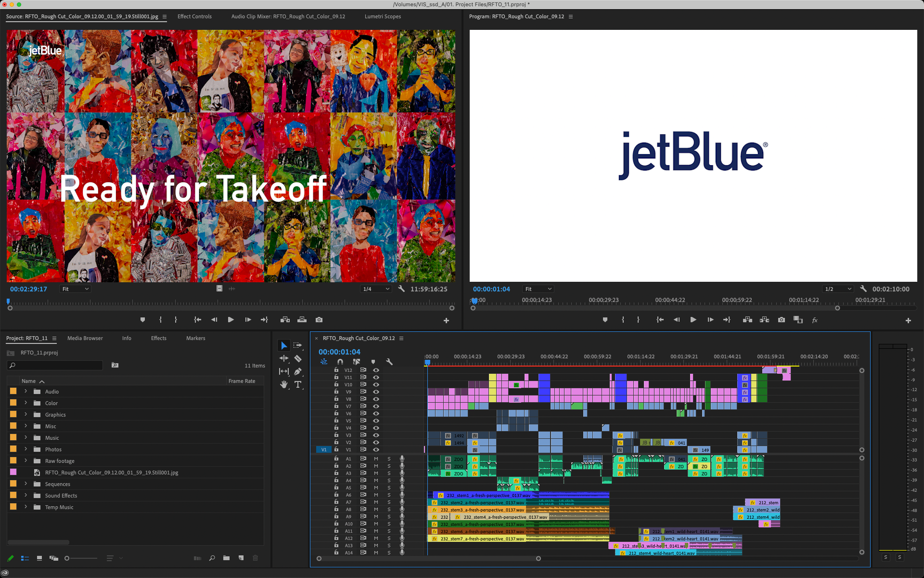Image resolution: width=924 pixels, height=578 pixels.
Task: Toggle V1 source patching button
Action: tap(324, 449)
